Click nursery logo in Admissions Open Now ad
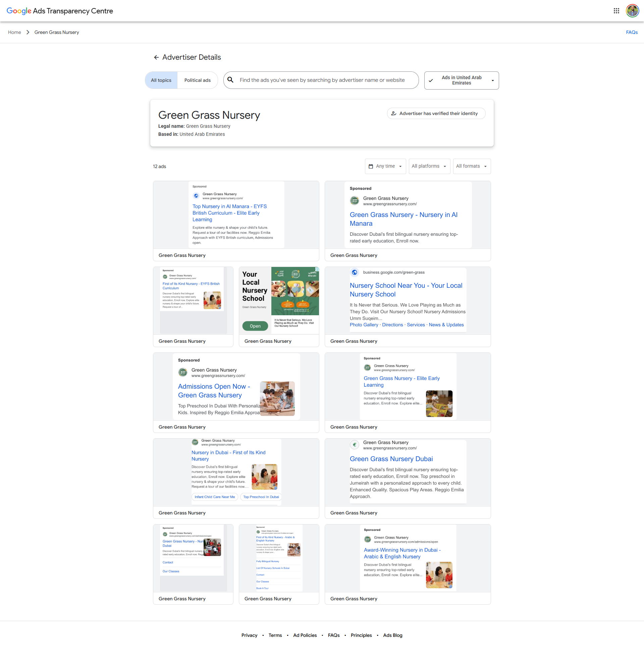Viewport: 644px width, 660px height. (183, 372)
